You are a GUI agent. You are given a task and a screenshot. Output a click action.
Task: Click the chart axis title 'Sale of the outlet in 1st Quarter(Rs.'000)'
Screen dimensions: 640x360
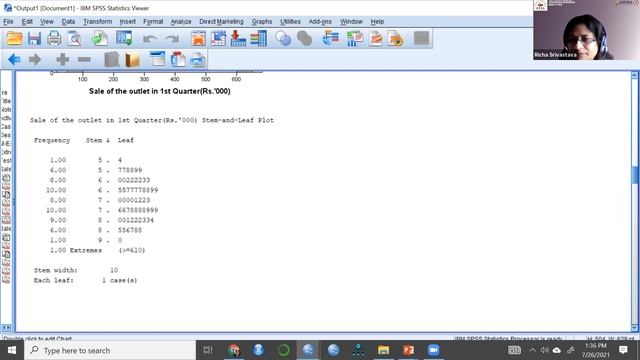160,91
